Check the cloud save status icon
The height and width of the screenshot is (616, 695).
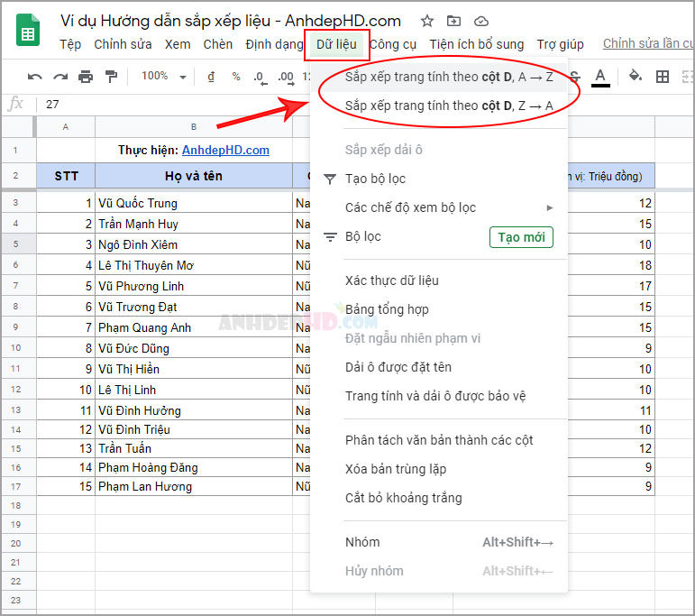pos(481,21)
